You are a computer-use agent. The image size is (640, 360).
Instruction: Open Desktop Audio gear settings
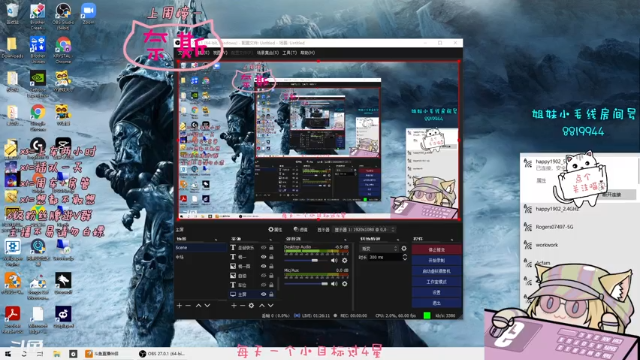pos(344,260)
